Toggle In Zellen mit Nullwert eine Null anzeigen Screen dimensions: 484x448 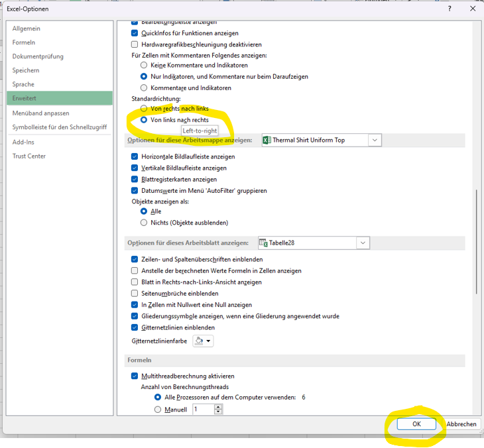point(135,305)
